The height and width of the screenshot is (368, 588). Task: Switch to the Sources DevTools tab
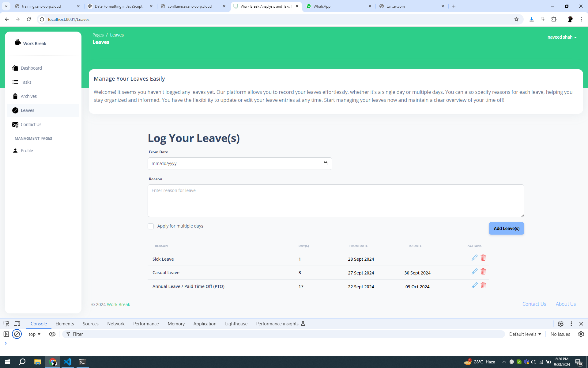[x=91, y=324]
